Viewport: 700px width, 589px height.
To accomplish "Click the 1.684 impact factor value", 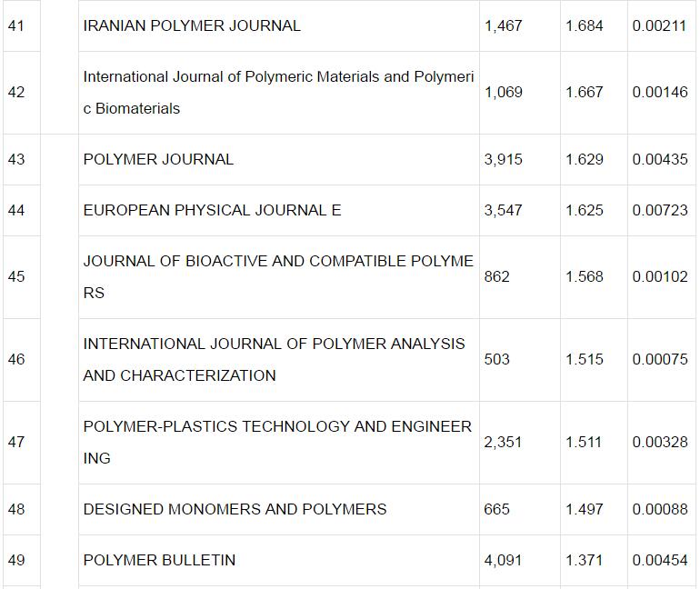I will click(584, 25).
